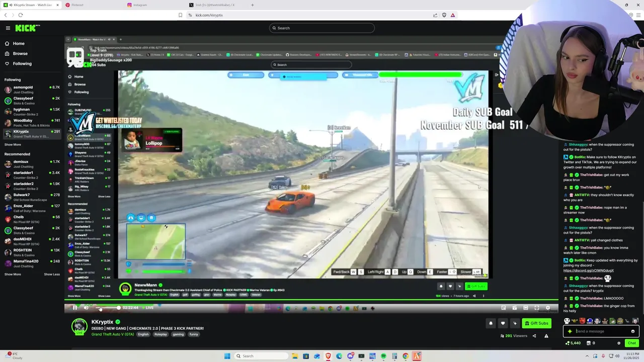Image resolution: width=644 pixels, height=362 pixels.
Task: Open player settings gear
Action: [x=548, y=308]
